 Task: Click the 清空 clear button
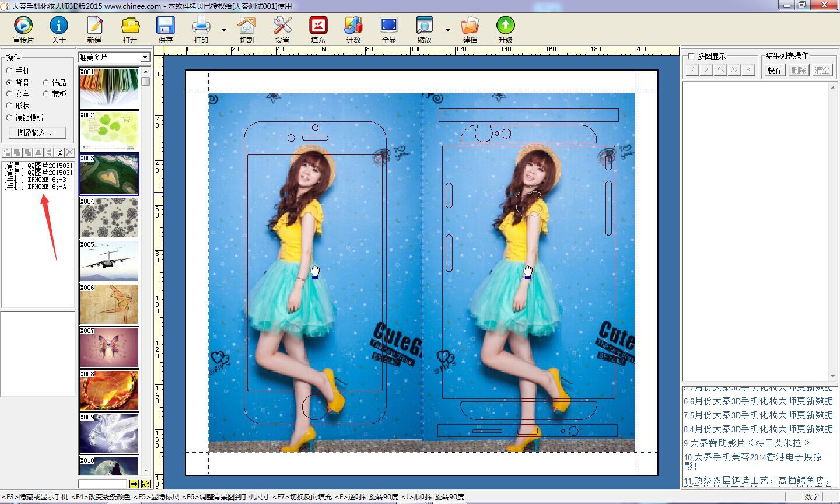tap(822, 70)
